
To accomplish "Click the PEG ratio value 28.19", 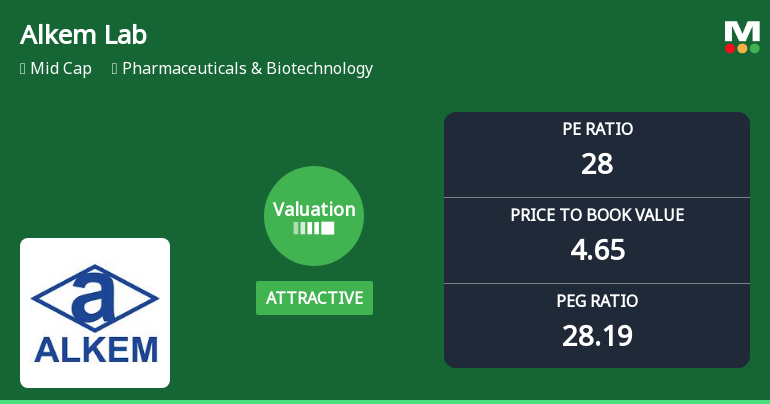I will pos(597,336).
